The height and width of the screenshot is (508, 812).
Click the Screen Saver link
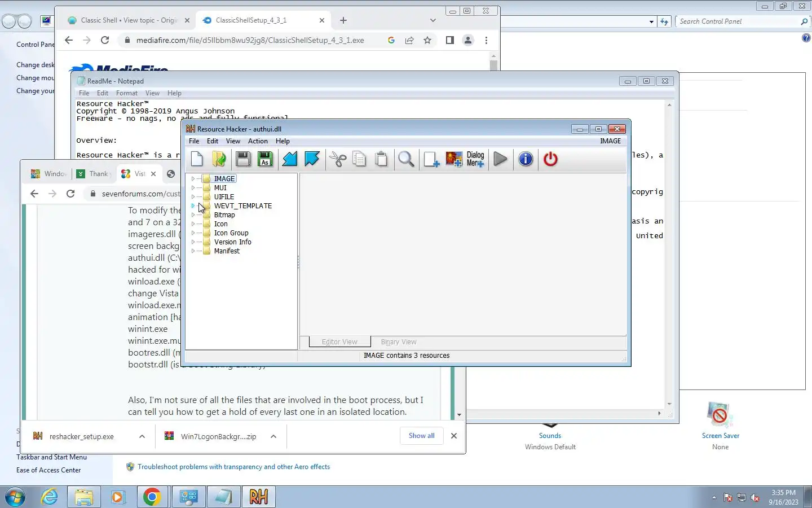tap(720, 436)
